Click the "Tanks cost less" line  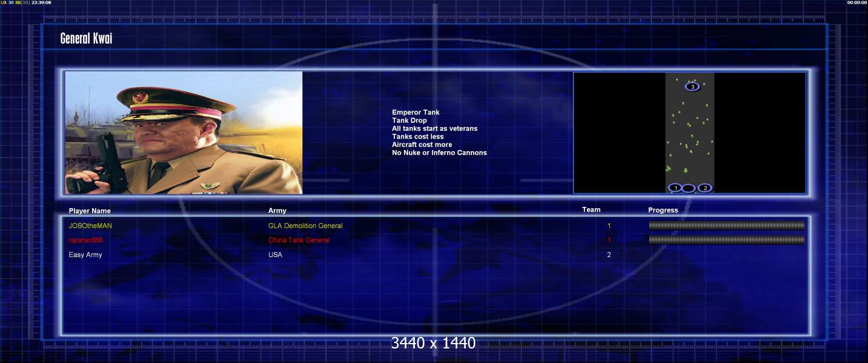(418, 137)
